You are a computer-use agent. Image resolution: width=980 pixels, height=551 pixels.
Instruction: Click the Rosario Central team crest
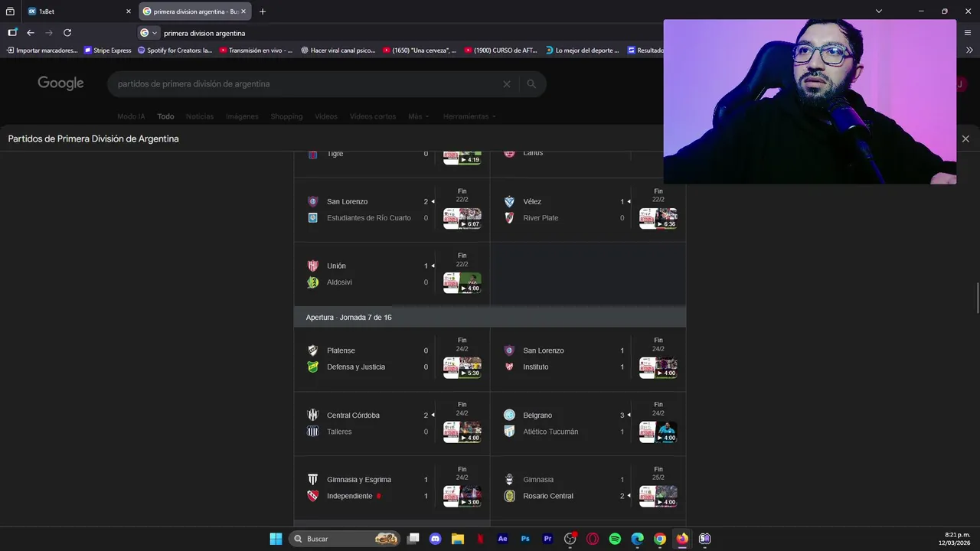pos(509,496)
